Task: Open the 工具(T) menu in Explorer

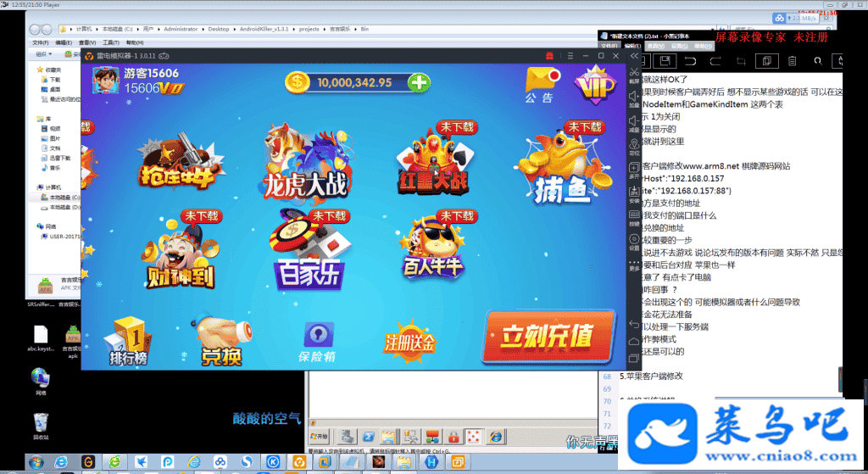Action: click(110, 42)
